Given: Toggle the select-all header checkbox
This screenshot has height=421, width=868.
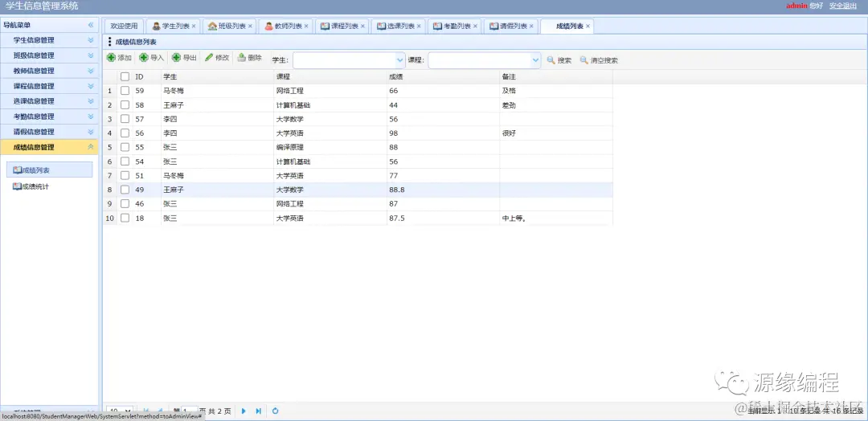Looking at the screenshot, I should (x=125, y=77).
